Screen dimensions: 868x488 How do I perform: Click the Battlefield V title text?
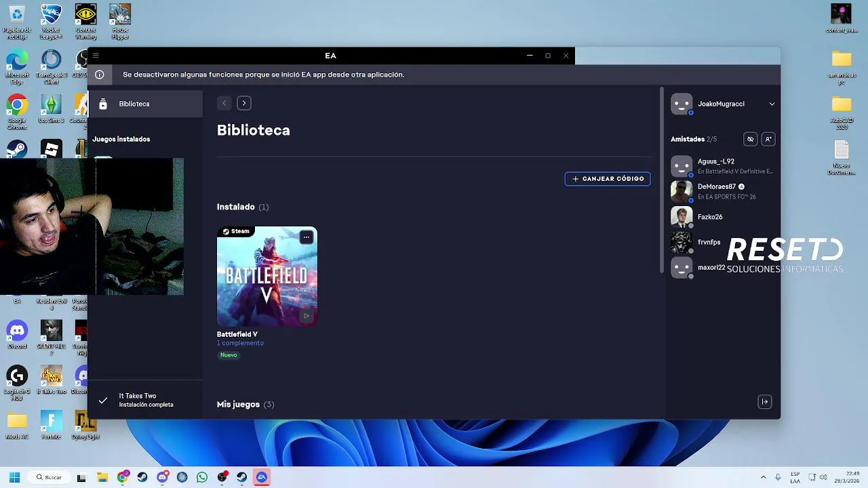(x=237, y=334)
